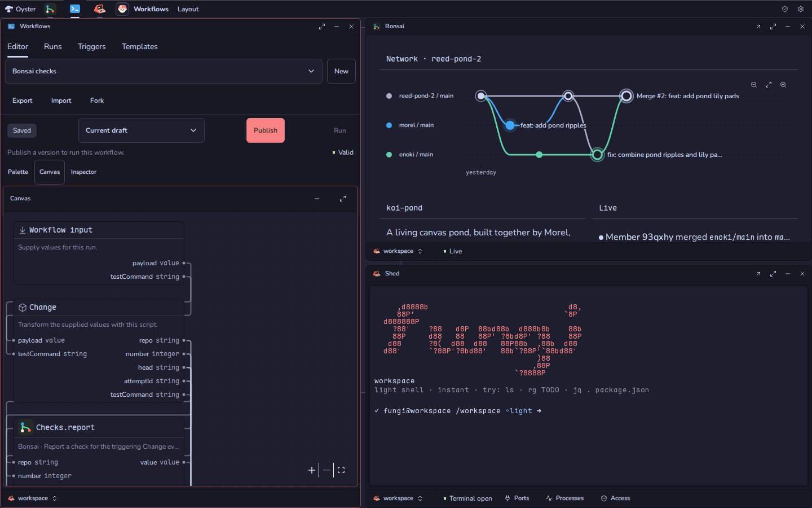Click the 'head string' output on Change node
The height and width of the screenshot is (508, 812).
point(158,367)
